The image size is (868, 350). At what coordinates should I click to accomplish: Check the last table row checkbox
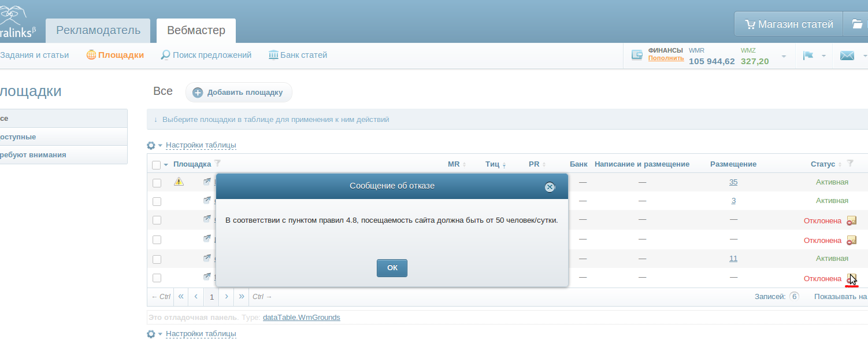pyautogui.click(x=157, y=278)
